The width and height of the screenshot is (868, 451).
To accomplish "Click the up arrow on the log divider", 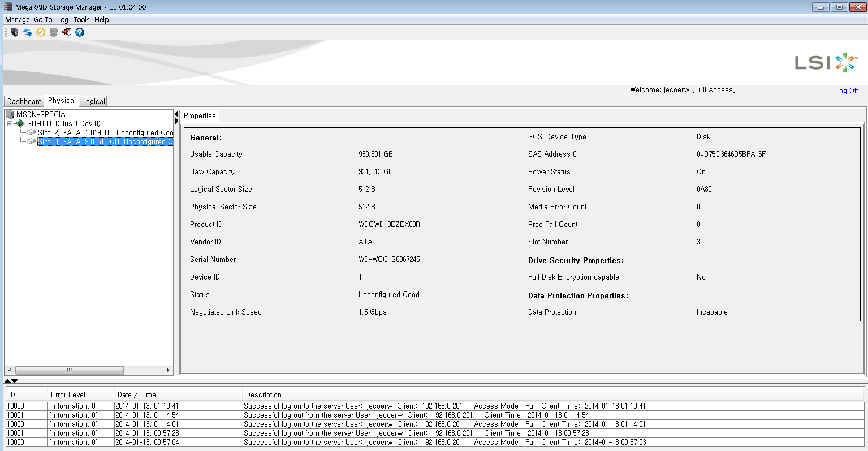I will [x=7, y=381].
